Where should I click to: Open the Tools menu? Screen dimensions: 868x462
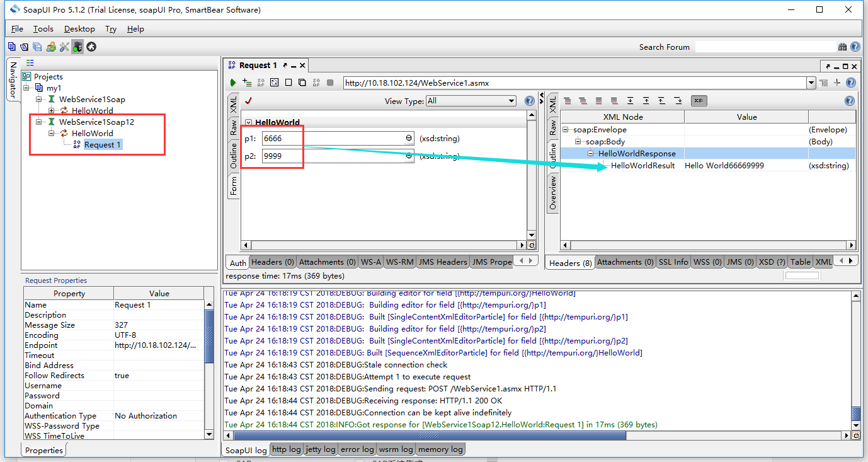[x=43, y=29]
